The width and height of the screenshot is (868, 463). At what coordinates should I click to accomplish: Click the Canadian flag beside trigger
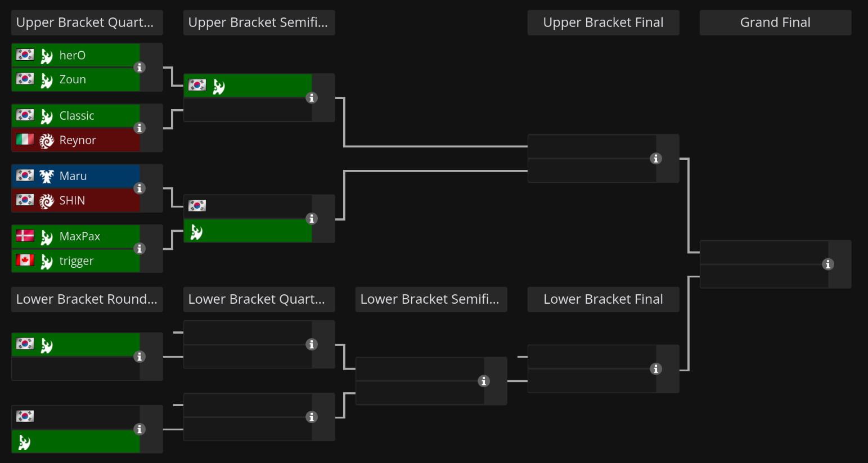pos(25,260)
